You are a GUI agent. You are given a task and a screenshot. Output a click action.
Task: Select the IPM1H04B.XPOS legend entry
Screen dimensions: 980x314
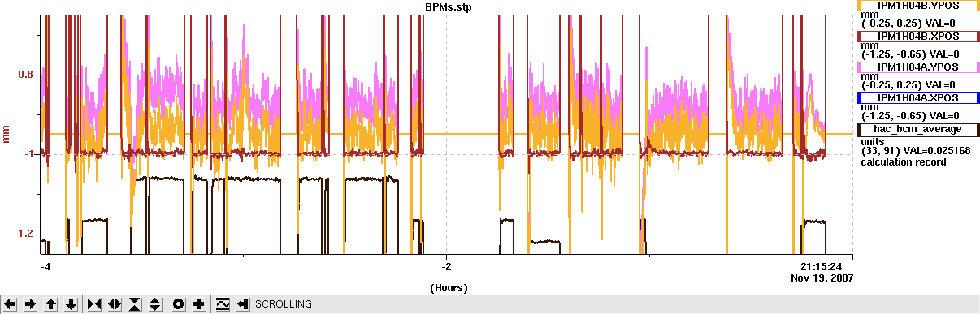tap(919, 36)
